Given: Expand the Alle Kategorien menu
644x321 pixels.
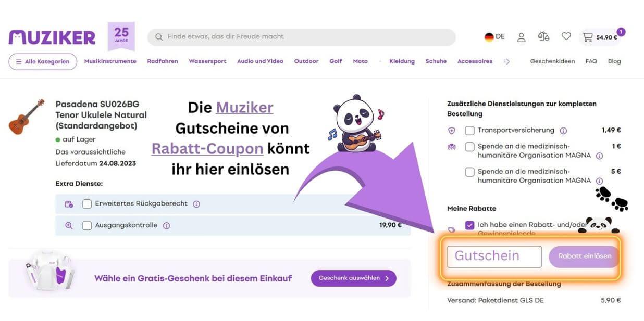Looking at the screenshot, I should pos(43,61).
